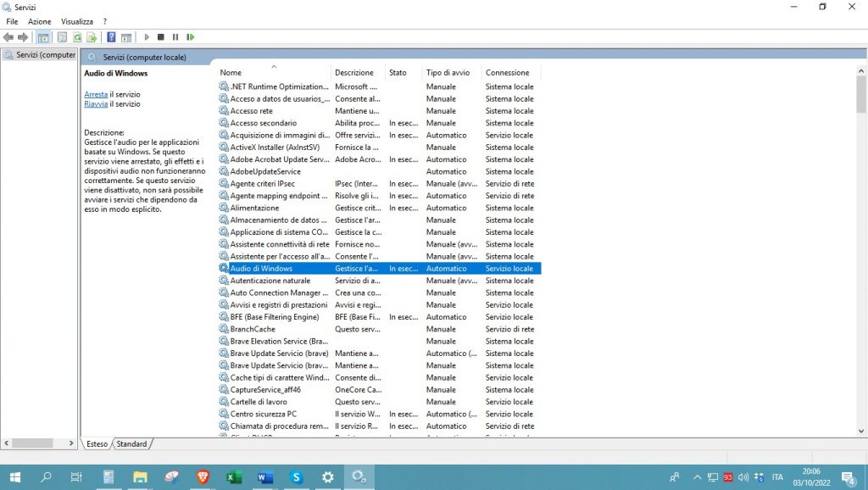This screenshot has width=868, height=490.
Task: Switch to the Standard tab
Action: [131, 444]
